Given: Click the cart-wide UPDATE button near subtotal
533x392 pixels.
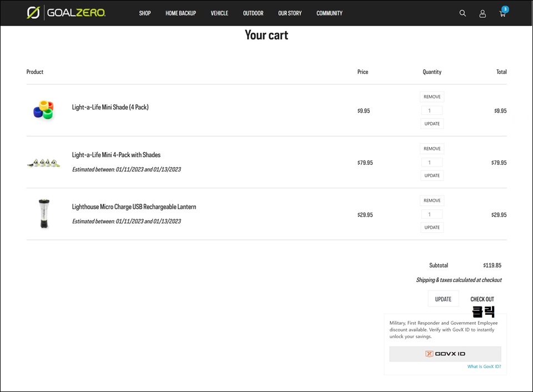Looking at the screenshot, I should [443, 299].
